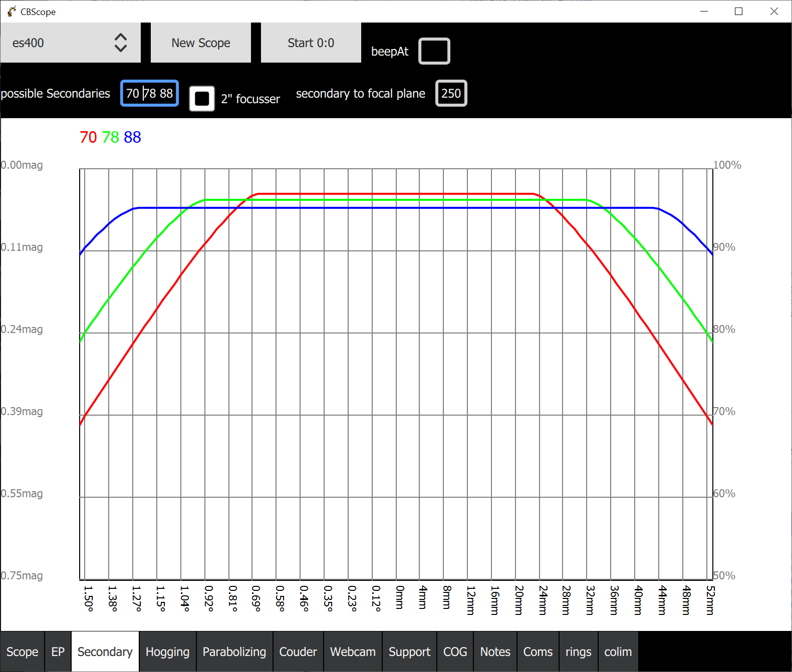Screen dimensions: 792x672
Task: Click the beepAt input box
Action: pos(434,51)
